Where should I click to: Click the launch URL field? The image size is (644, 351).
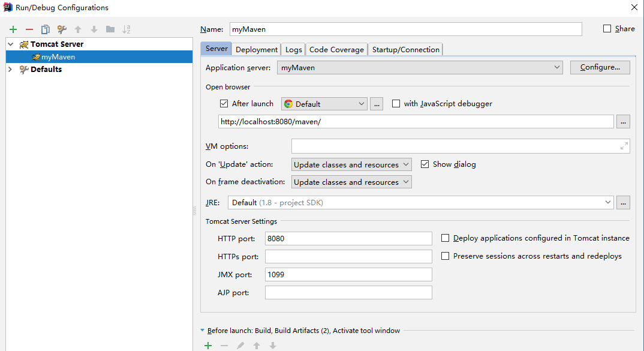416,122
